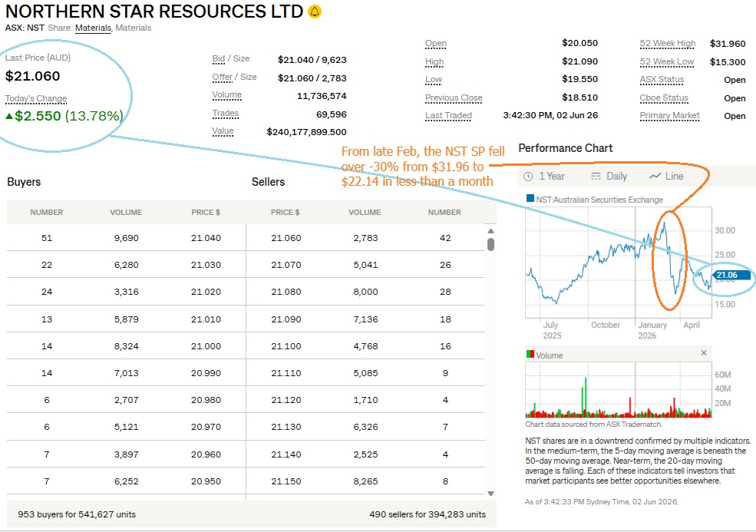
Task: Click the Bid / Size label
Action: click(x=230, y=59)
